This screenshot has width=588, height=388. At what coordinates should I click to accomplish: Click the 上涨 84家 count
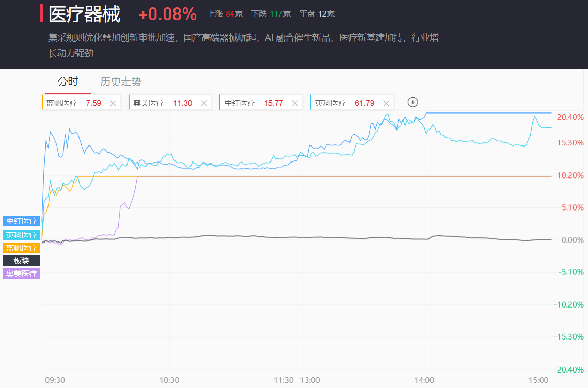(x=225, y=14)
